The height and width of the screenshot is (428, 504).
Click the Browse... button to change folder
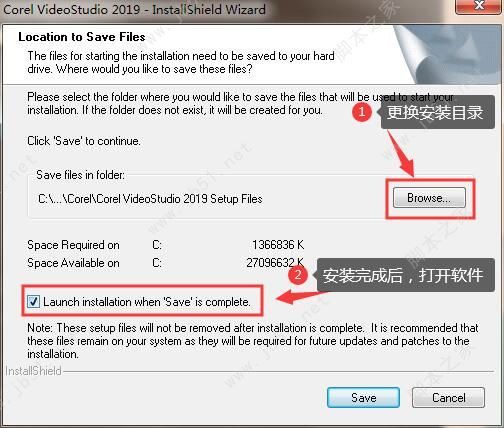tap(429, 198)
